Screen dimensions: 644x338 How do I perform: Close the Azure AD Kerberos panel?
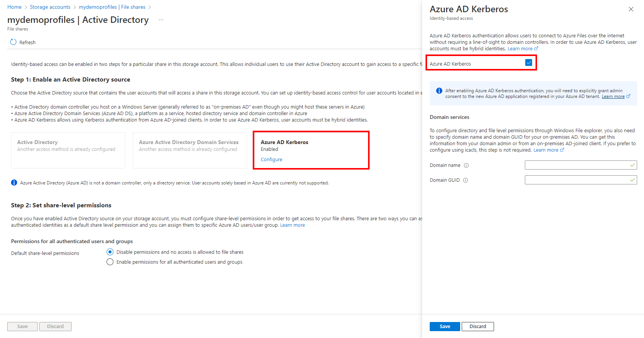631,9
